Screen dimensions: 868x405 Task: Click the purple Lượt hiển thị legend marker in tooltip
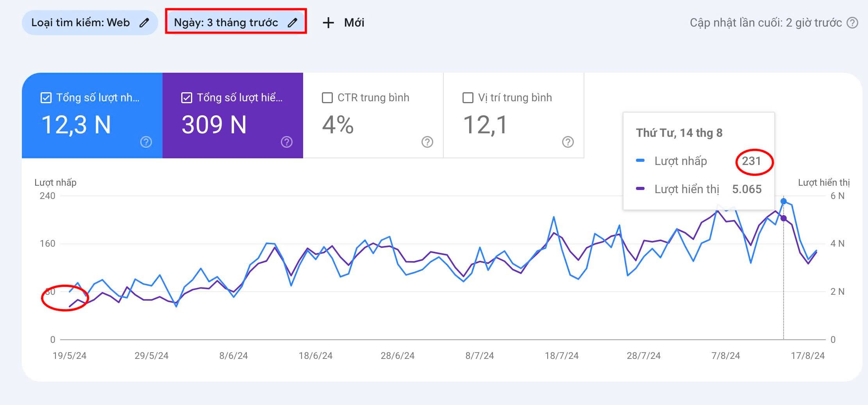pos(640,189)
